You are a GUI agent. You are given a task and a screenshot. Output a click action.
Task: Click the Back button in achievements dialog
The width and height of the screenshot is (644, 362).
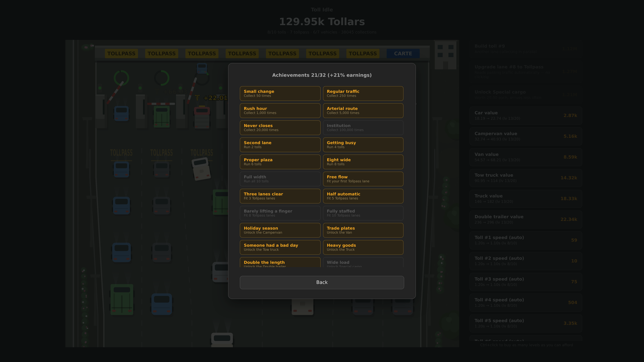pos(322,282)
